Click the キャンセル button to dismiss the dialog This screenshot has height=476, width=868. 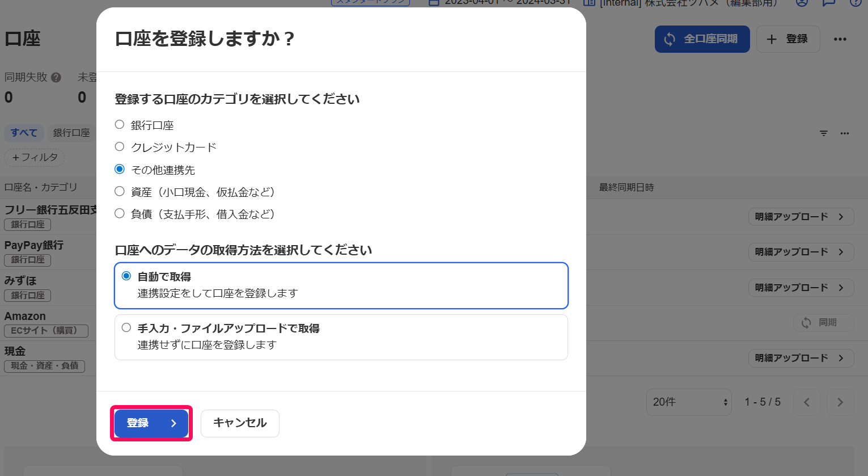239,423
